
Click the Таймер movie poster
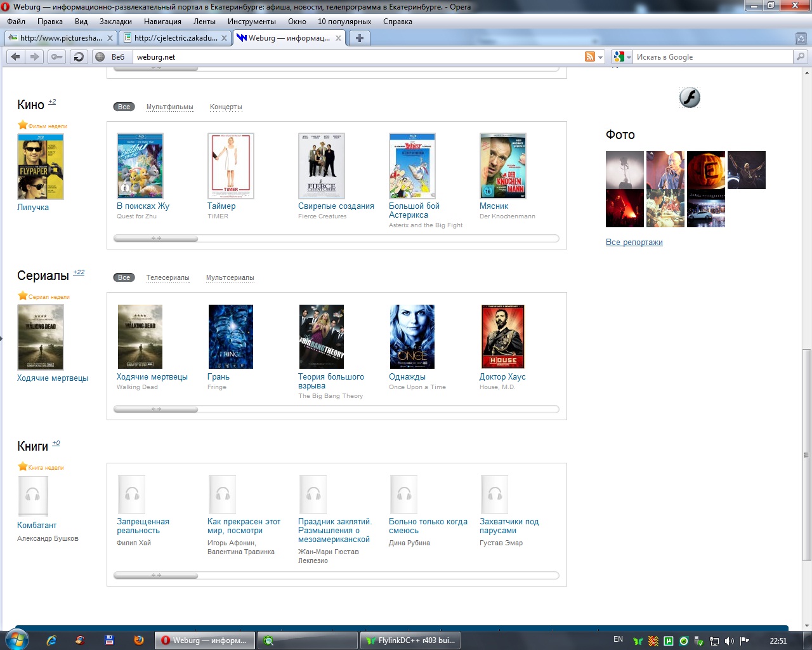point(231,166)
